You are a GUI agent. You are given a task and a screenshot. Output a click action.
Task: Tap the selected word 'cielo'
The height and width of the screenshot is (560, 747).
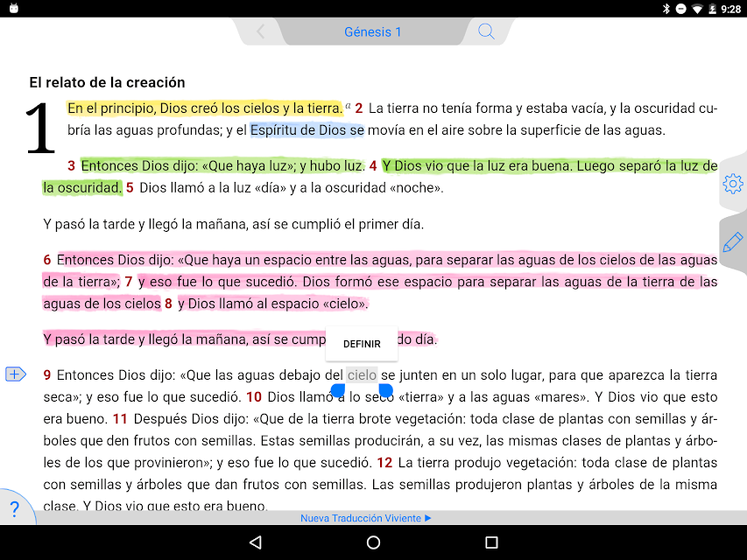click(362, 375)
